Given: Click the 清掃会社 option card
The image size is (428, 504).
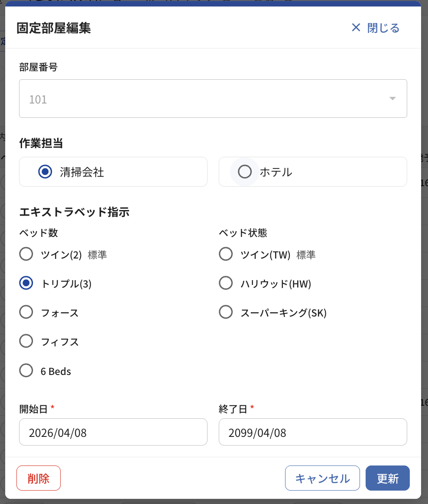Looking at the screenshot, I should coord(113,171).
